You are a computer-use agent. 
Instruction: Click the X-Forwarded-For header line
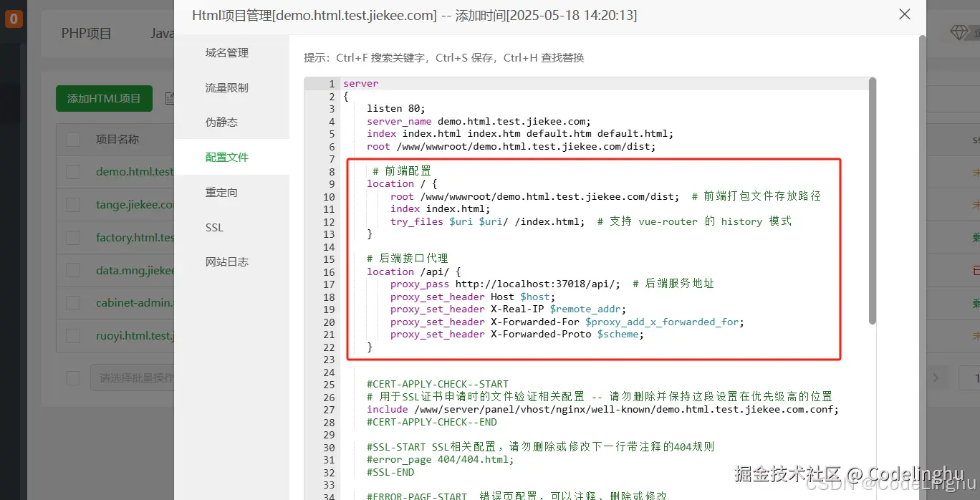coord(567,322)
